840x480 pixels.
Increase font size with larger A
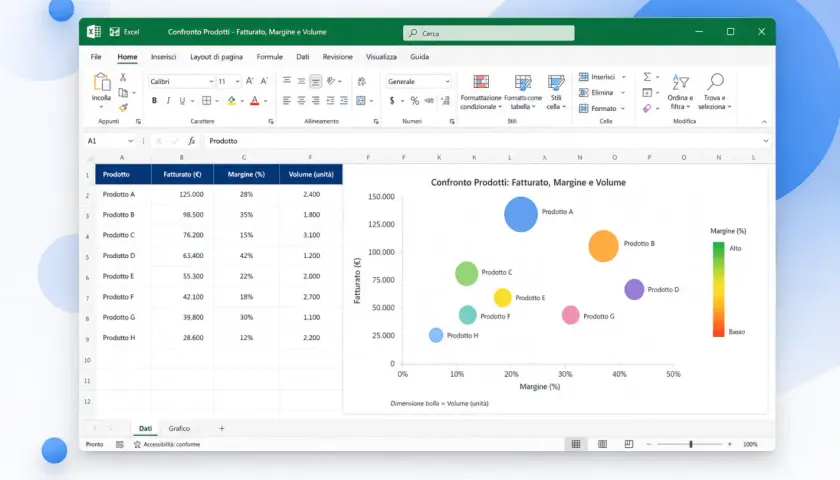[250, 81]
